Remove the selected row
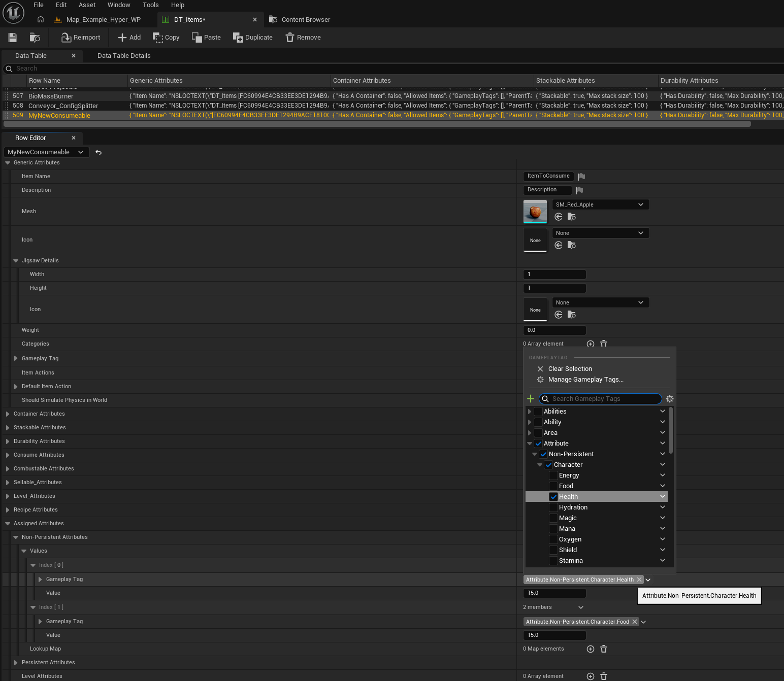 (x=303, y=38)
